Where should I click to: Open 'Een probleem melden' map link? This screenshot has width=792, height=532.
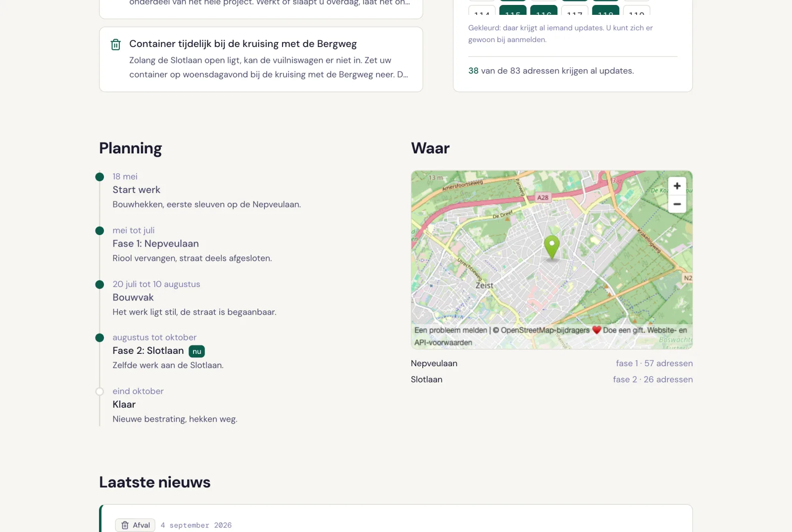point(450,330)
